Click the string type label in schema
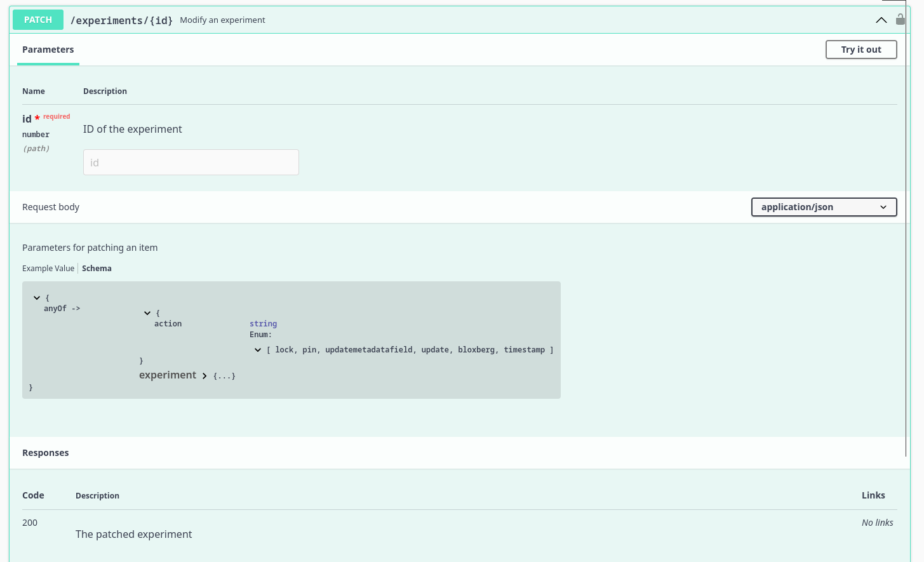 pyautogui.click(x=263, y=323)
